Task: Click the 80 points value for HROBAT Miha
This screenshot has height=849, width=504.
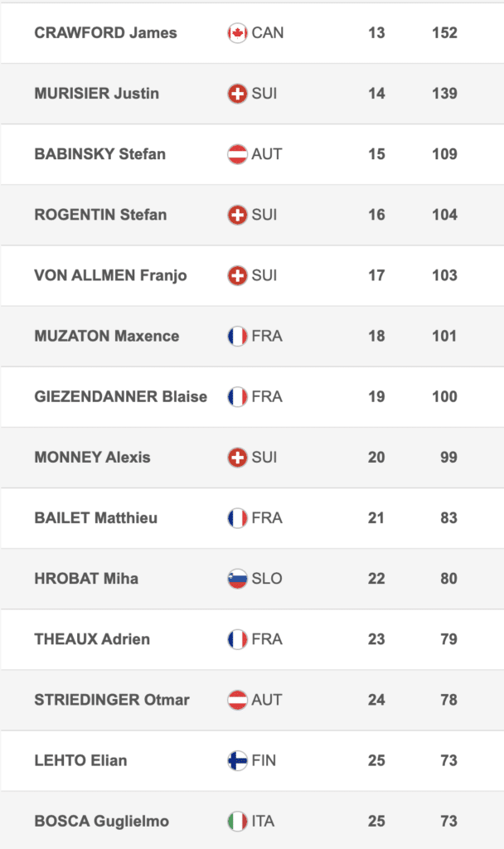Action: [448, 579]
